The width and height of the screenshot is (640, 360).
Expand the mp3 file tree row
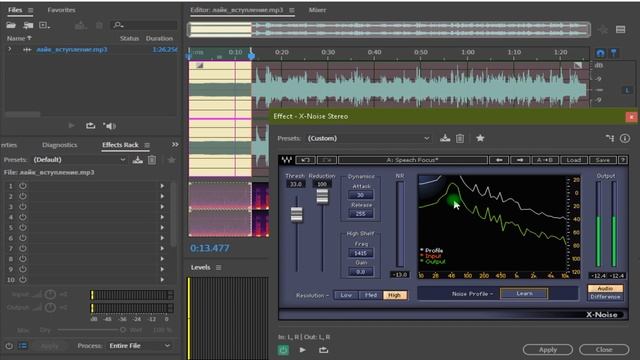click(10, 49)
